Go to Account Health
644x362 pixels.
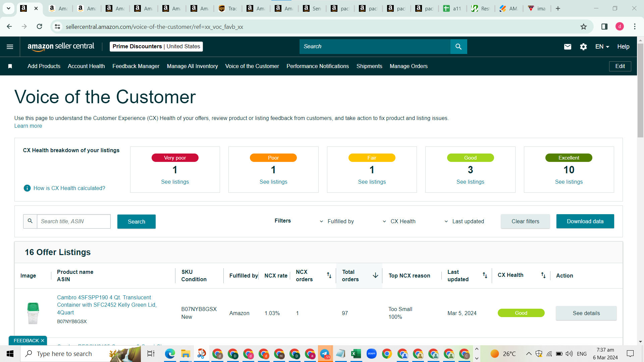tap(86, 66)
